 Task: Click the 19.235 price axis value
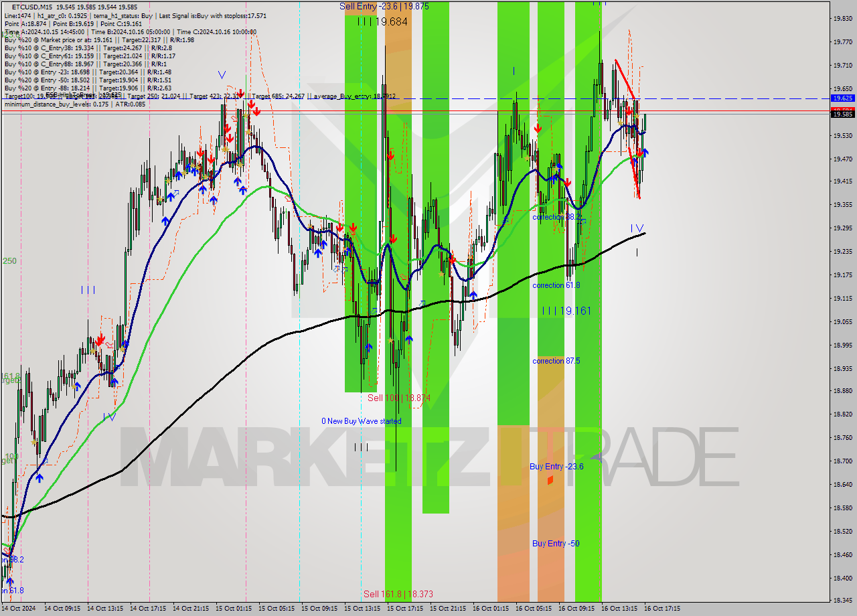tap(842, 252)
